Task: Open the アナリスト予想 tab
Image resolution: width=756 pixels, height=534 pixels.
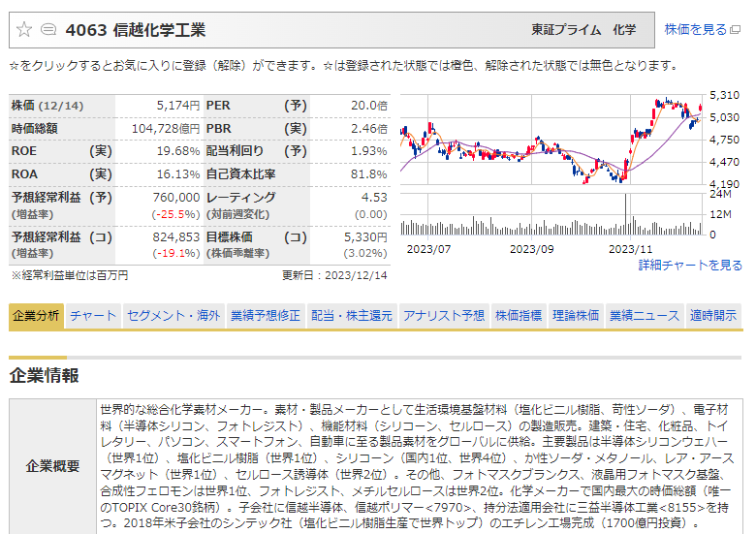Action: point(443,316)
